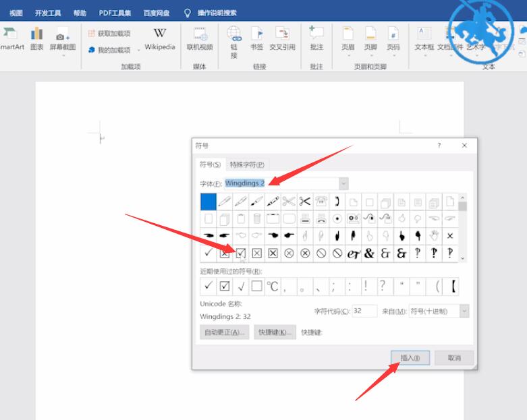Select the desk telephone symbol
527x420 pixels.
[321, 202]
